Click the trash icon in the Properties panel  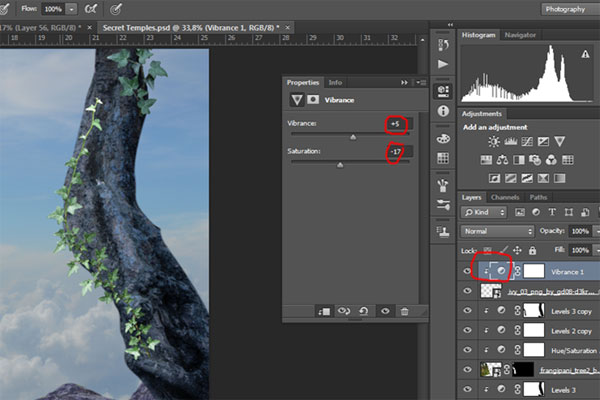[x=404, y=311]
